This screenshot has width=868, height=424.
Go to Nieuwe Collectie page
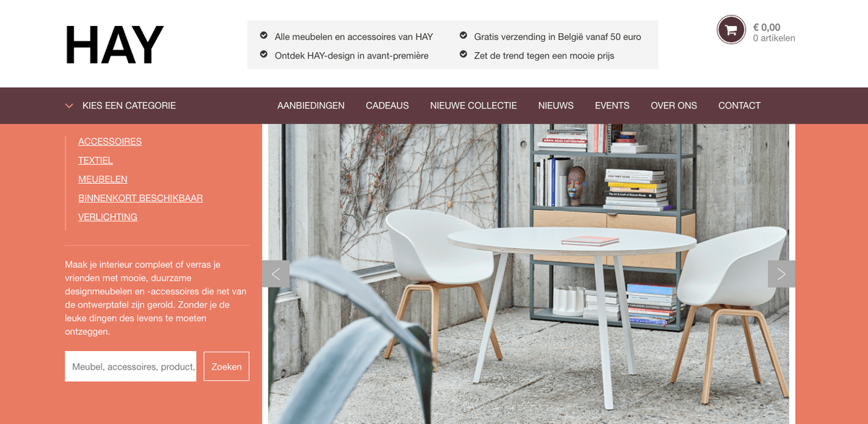click(473, 106)
